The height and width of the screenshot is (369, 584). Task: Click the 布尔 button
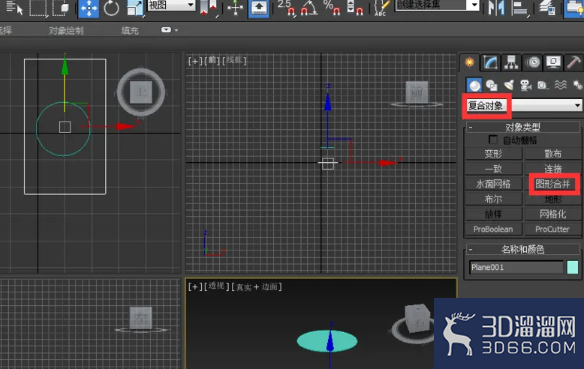[493, 199]
